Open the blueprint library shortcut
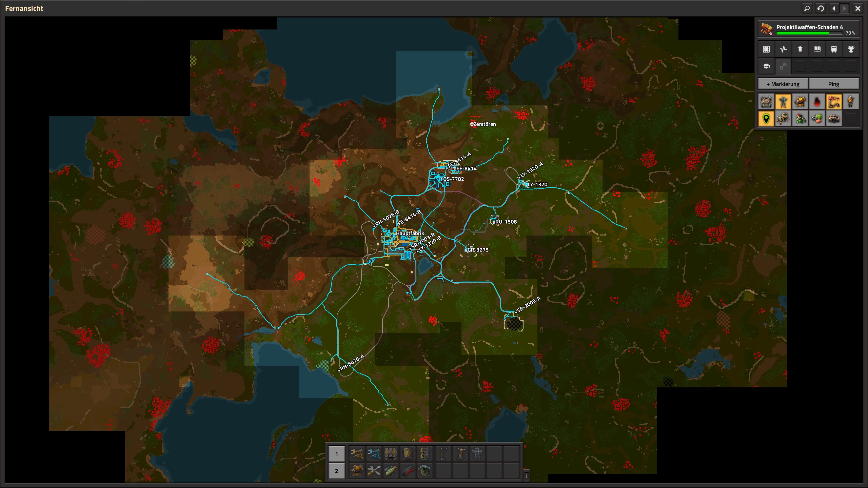 pos(766,49)
